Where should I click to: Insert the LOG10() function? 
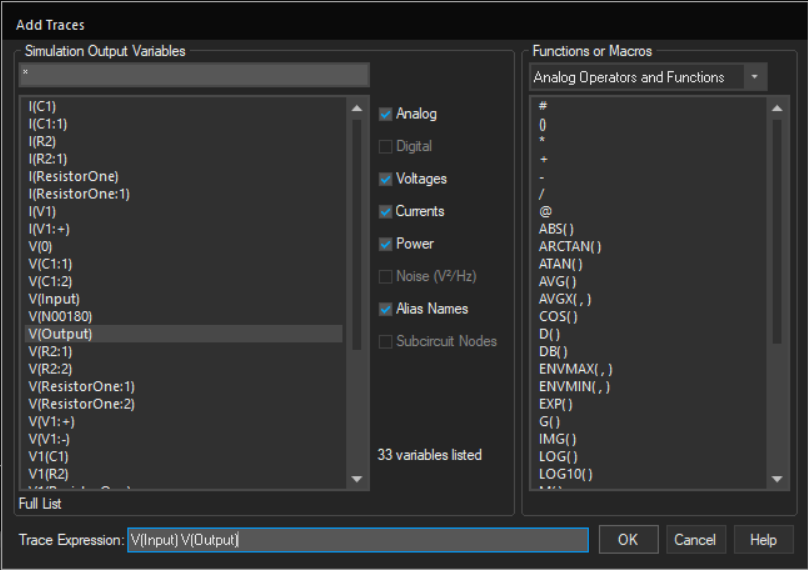click(566, 474)
